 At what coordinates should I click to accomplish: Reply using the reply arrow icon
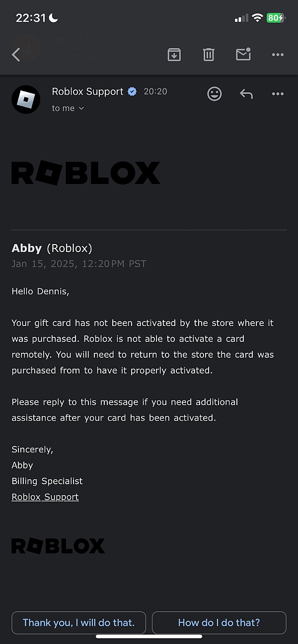pyautogui.click(x=246, y=94)
